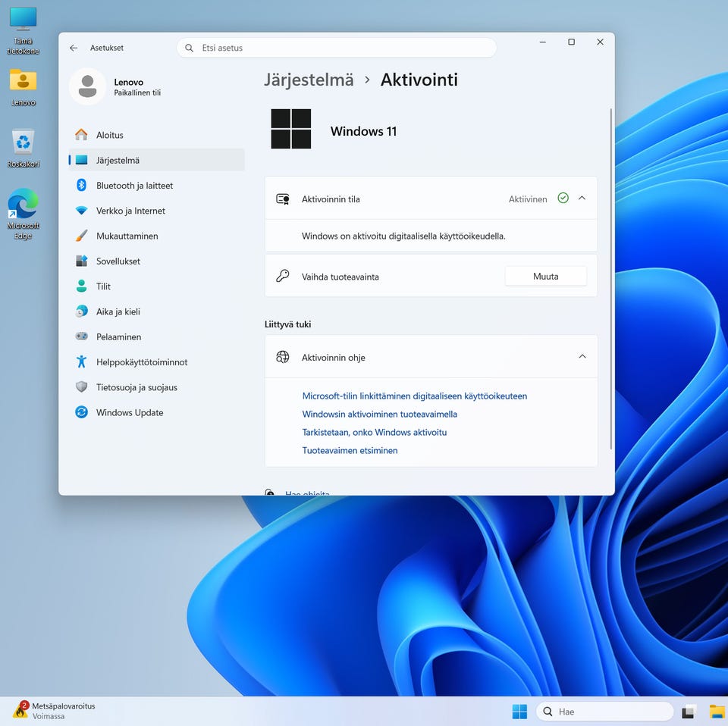
Task: Open Mukauttaminen settings
Action: 156,236
